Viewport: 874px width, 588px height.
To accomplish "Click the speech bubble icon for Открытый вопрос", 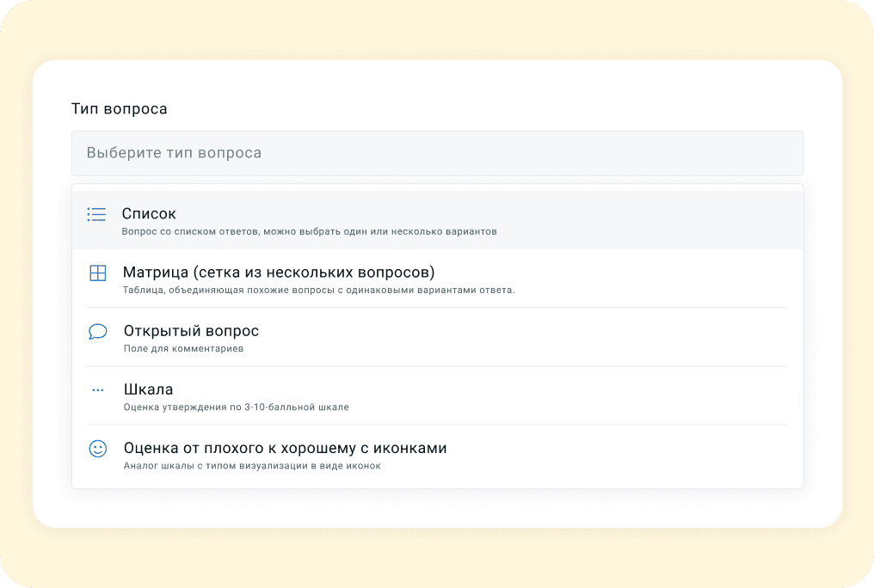I will 98,332.
